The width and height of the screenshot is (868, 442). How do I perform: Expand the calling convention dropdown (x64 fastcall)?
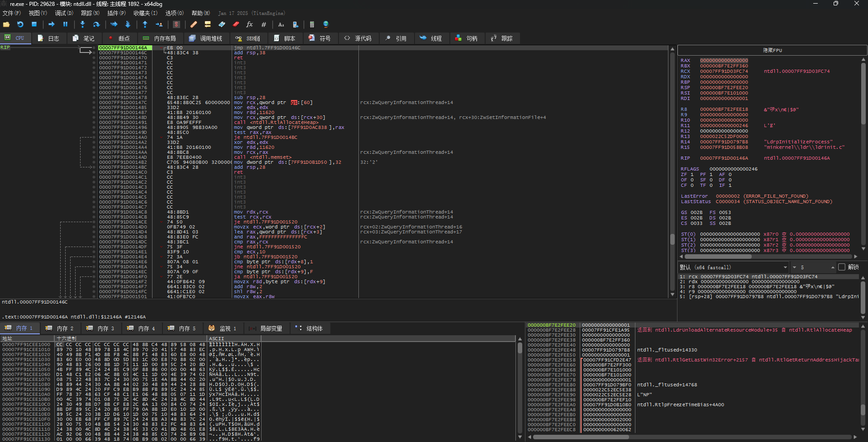(733, 267)
